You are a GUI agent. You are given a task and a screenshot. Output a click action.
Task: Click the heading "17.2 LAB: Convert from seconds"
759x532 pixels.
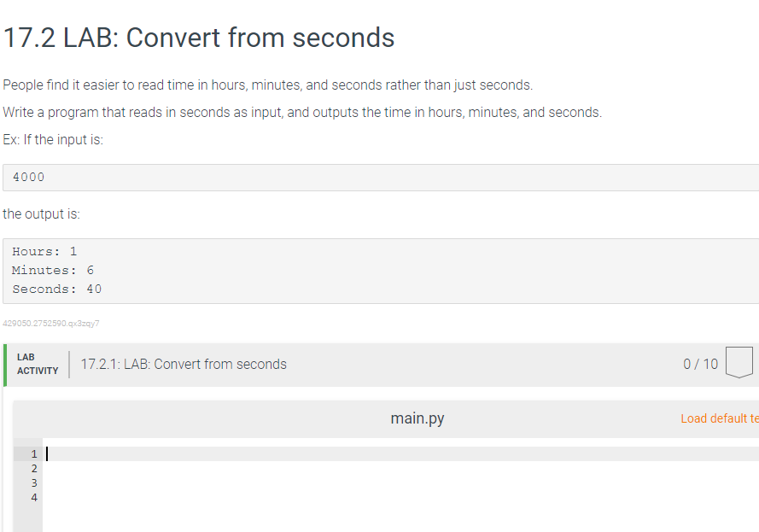(198, 38)
